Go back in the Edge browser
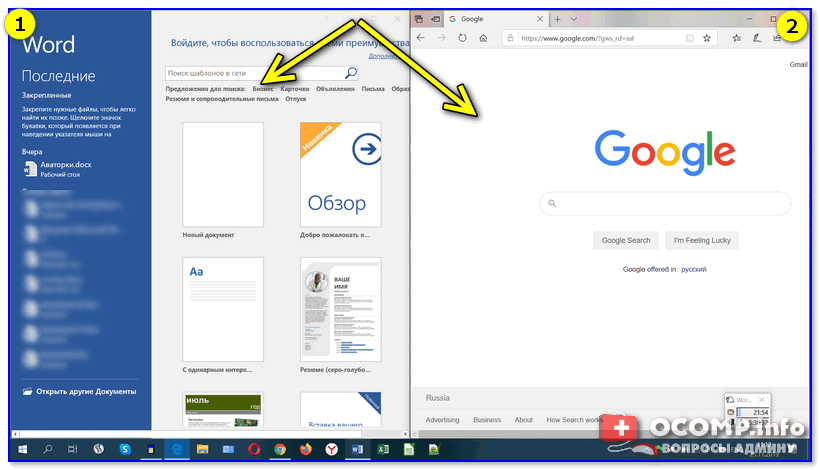 [x=421, y=38]
